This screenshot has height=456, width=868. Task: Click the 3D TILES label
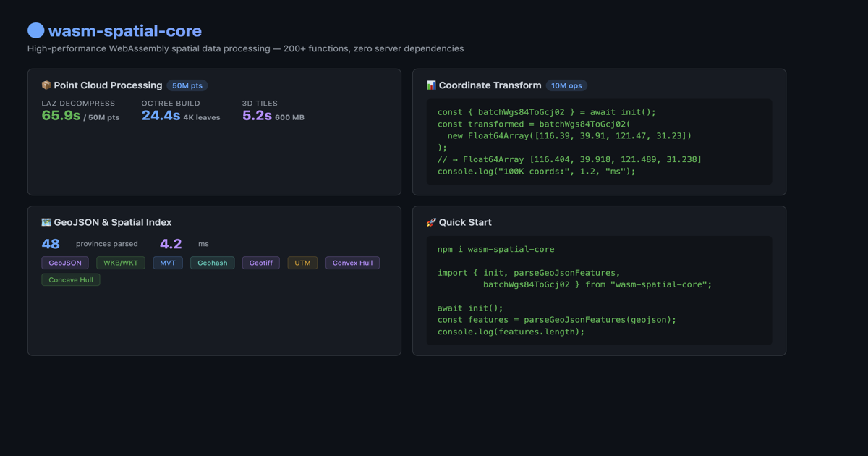pyautogui.click(x=260, y=104)
